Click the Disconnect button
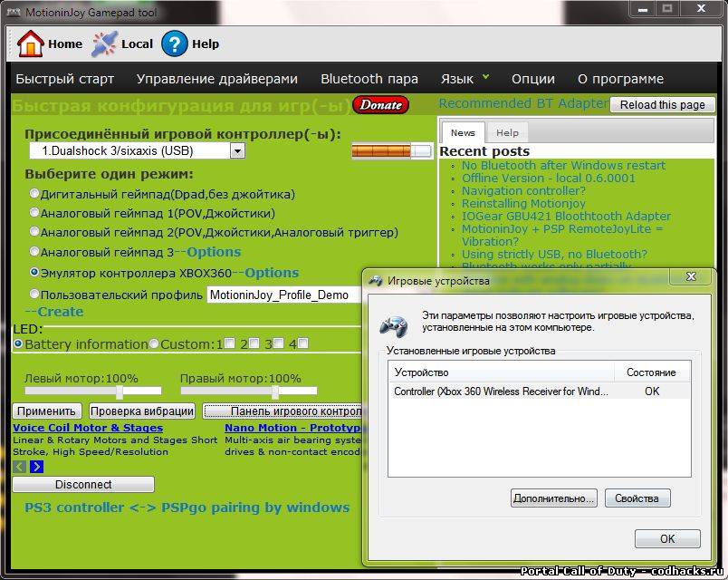 (x=83, y=484)
